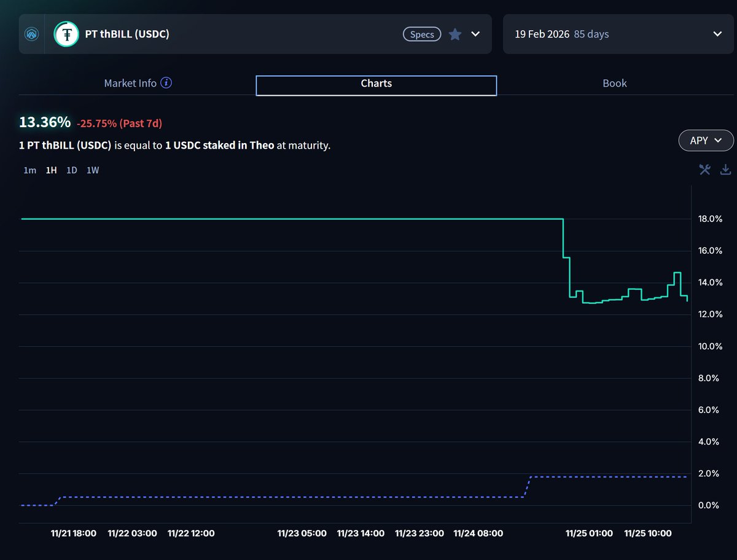Click the info icon beside Market Info

166,83
